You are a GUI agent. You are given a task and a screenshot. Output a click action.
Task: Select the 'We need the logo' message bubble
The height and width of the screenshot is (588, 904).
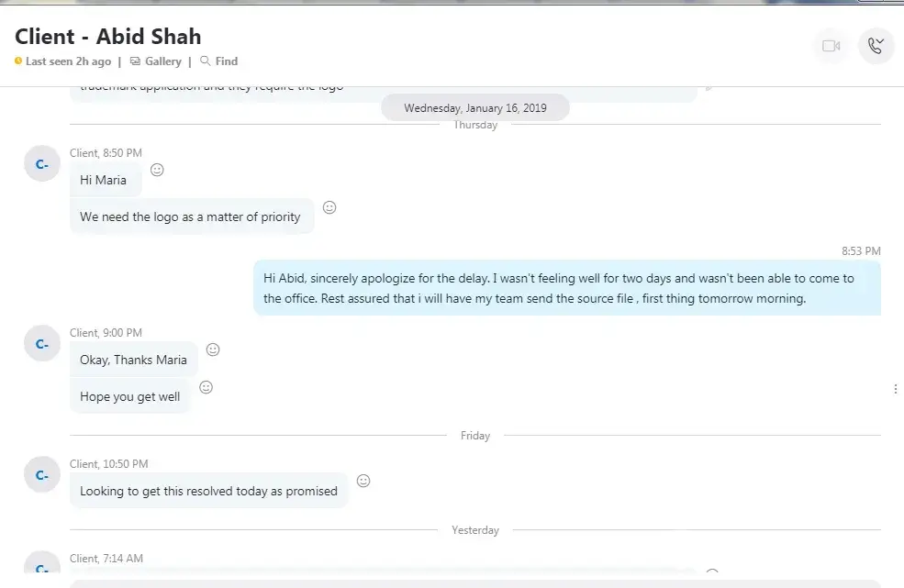tap(191, 217)
